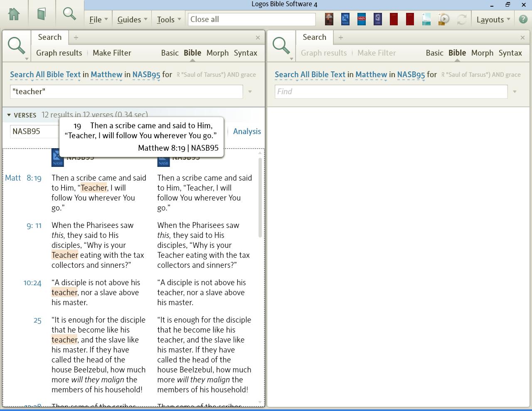Viewport: 532px width, 411px height.
Task: Open the Layouts dropdown menu
Action: pyautogui.click(x=493, y=20)
